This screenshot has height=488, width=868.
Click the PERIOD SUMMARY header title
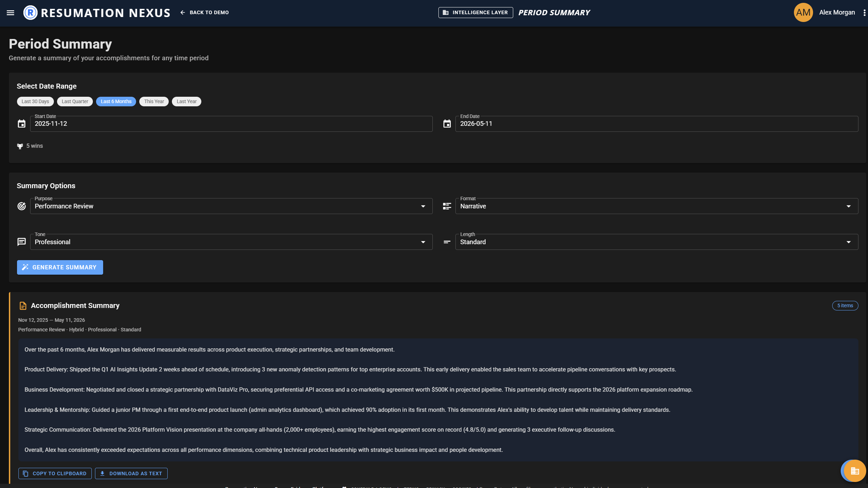554,12
